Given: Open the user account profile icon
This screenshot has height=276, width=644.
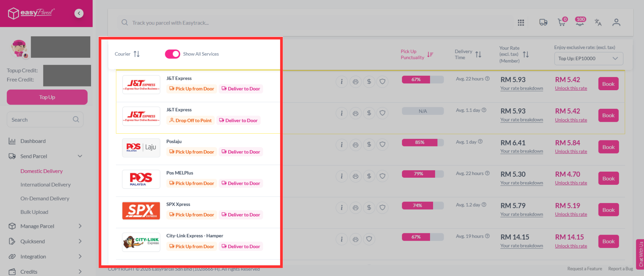Looking at the screenshot, I should [616, 23].
